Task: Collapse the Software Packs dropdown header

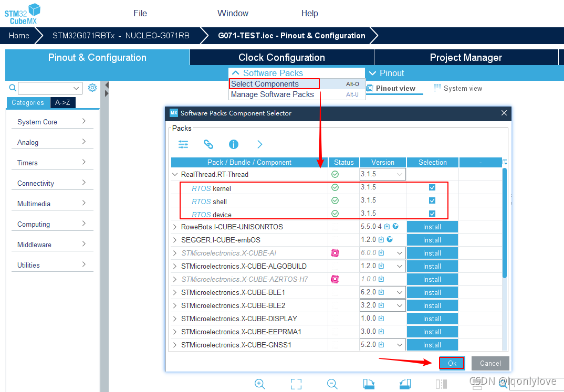Action: (297, 73)
